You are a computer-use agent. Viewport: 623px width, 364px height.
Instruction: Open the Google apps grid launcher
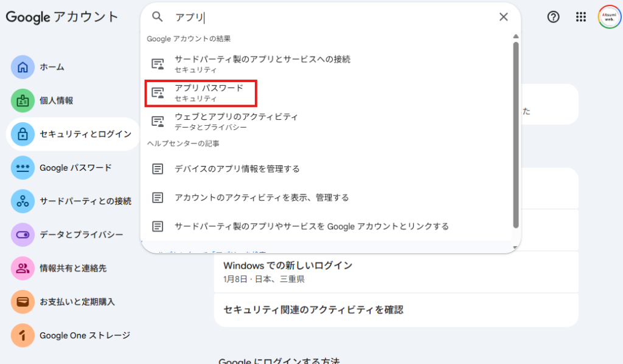[x=581, y=17]
